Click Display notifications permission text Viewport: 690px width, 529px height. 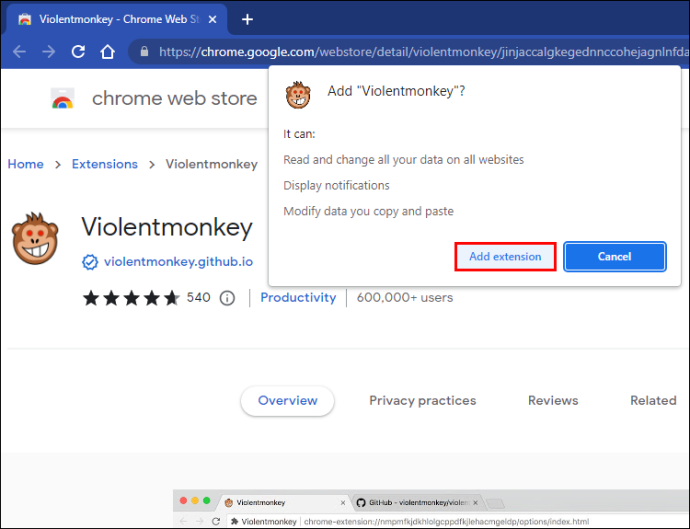(336, 185)
